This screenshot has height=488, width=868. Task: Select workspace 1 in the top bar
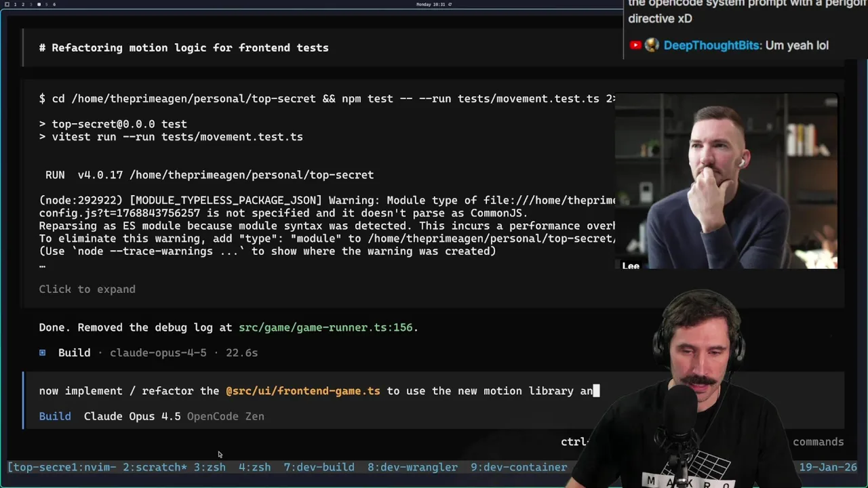(14, 4)
